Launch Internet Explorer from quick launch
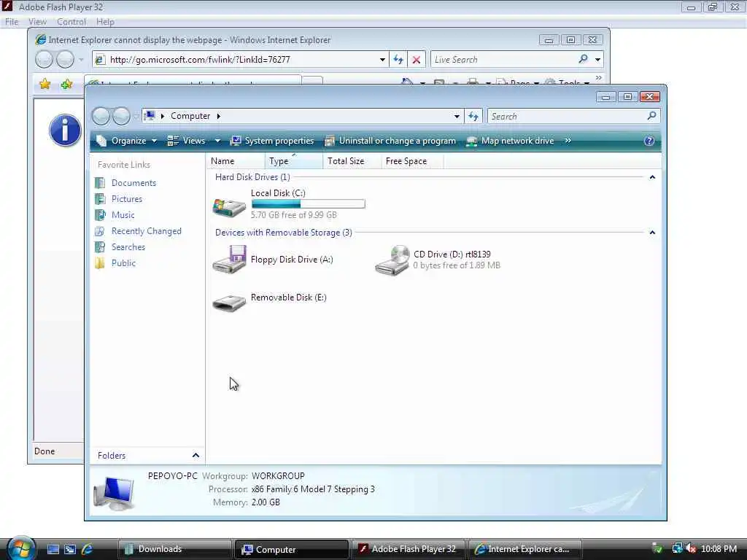The width and height of the screenshot is (747, 560). coord(88,549)
